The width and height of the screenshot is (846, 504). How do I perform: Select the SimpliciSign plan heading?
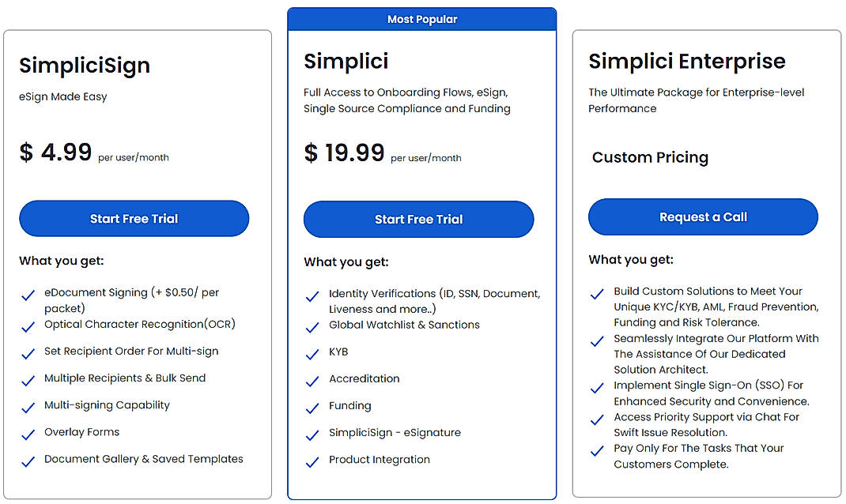(84, 66)
